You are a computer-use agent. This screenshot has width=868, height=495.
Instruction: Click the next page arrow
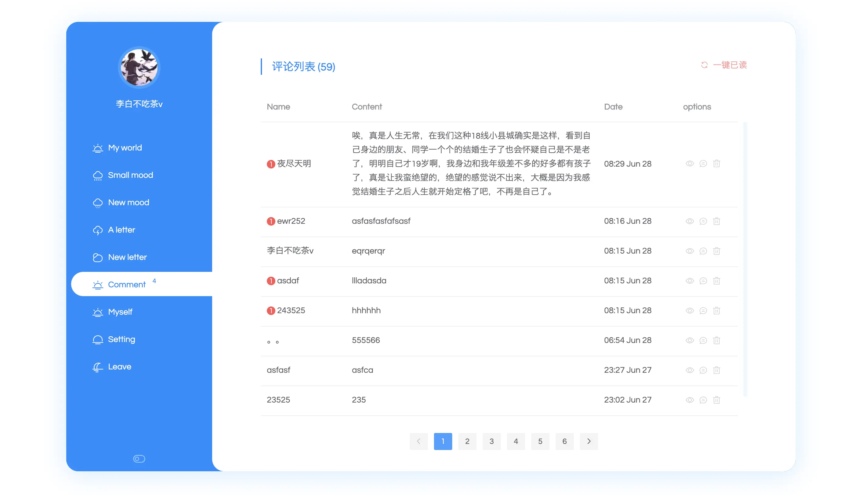click(x=589, y=441)
